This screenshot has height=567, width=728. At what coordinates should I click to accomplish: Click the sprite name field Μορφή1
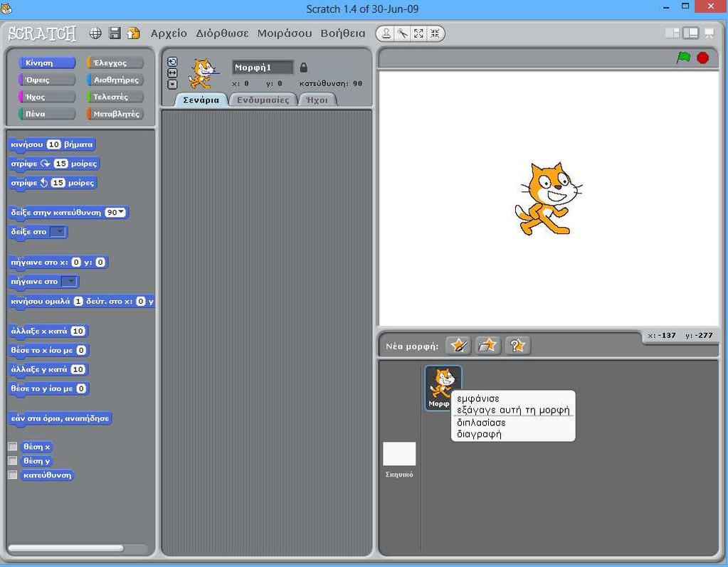click(x=263, y=68)
